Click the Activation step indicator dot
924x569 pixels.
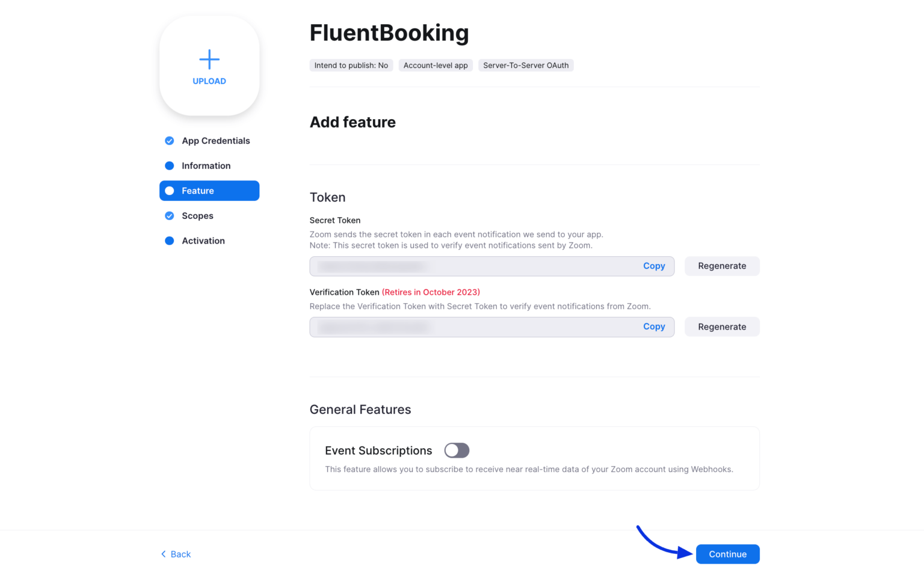click(x=169, y=241)
